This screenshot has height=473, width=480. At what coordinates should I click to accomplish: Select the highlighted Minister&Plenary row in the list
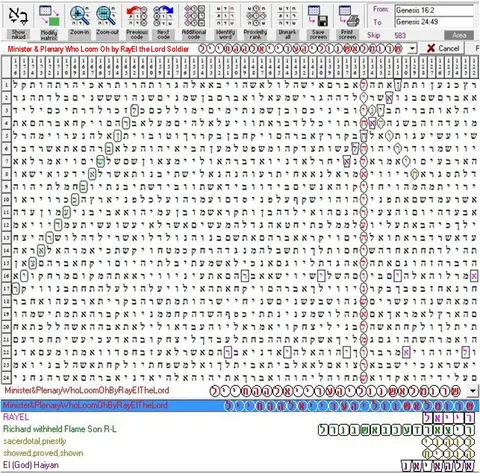(x=240, y=405)
